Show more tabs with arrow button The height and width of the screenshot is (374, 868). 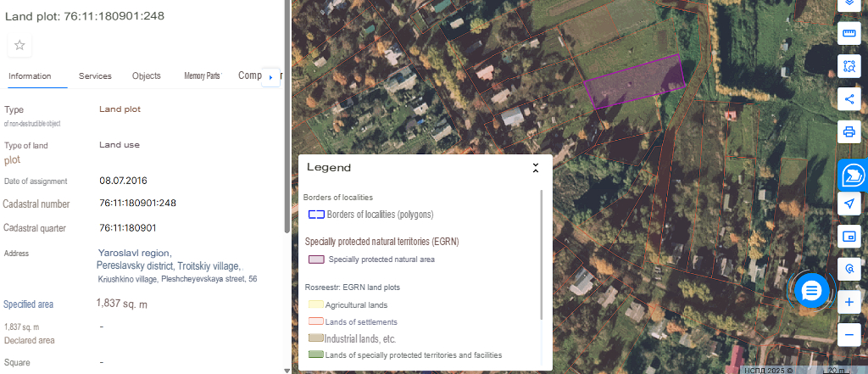click(x=270, y=77)
